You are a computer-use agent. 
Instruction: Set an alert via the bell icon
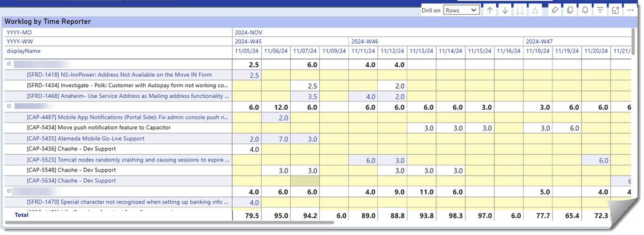pyautogui.click(x=585, y=10)
